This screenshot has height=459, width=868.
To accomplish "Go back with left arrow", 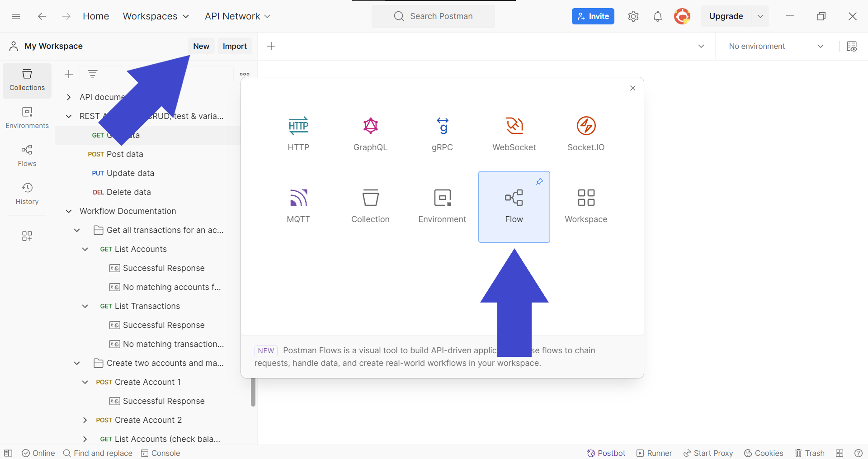I will point(42,16).
